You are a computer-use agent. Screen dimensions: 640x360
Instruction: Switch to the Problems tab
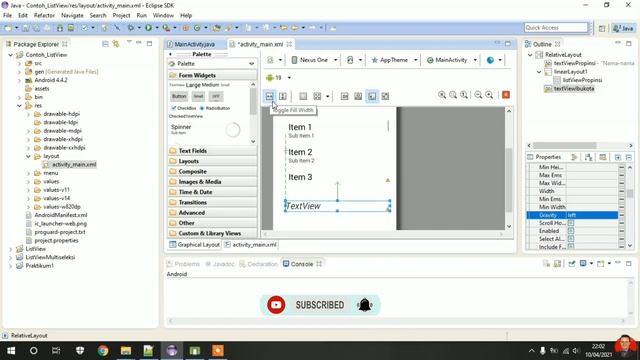(183, 264)
